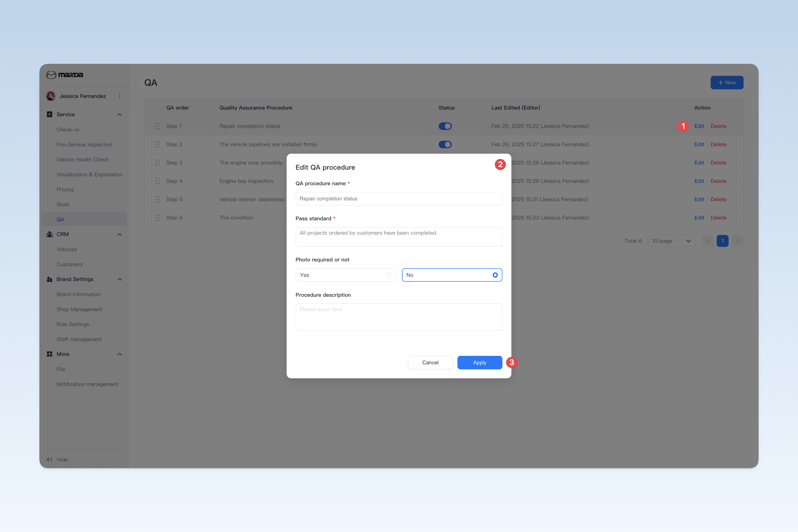This screenshot has width=798, height=532.
Task: Click the Pass standard text area
Action: click(x=399, y=237)
